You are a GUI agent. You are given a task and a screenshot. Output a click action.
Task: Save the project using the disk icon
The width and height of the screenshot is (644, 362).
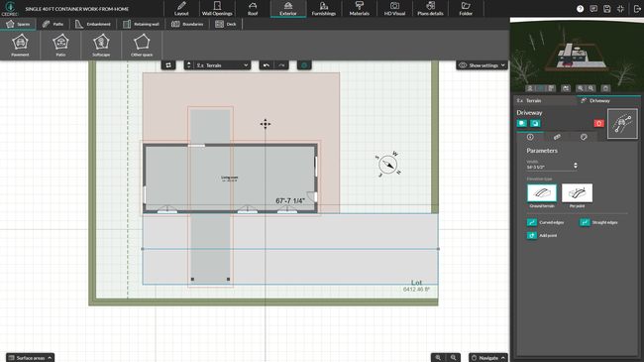[x=607, y=9]
